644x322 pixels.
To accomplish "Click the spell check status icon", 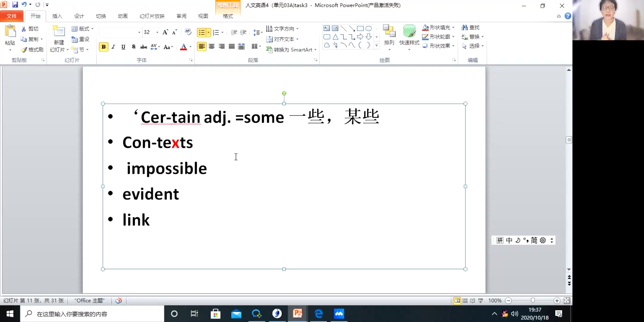I will point(119,301).
